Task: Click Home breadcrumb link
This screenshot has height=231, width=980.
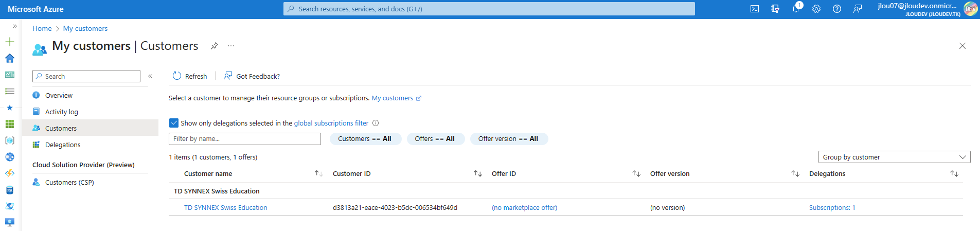Action: (42, 28)
